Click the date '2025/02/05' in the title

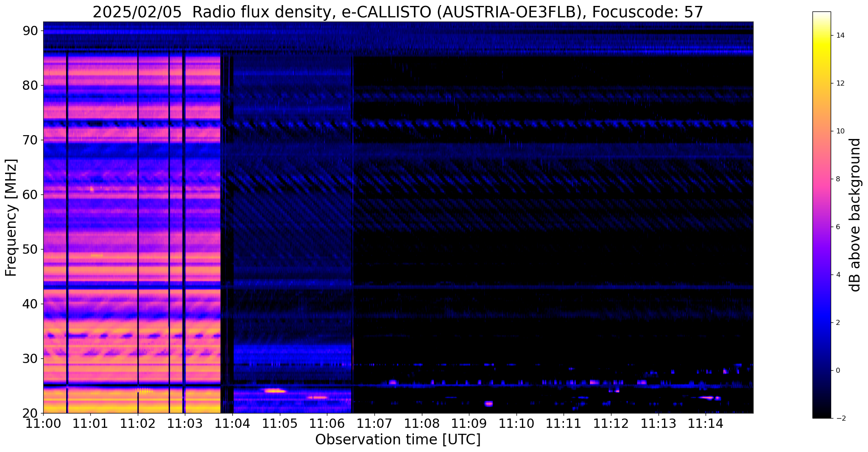137,12
